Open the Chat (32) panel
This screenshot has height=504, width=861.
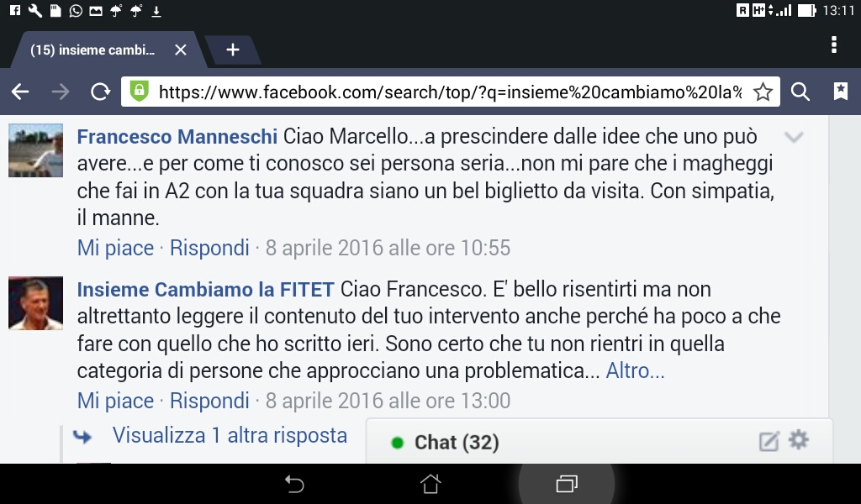(x=457, y=442)
